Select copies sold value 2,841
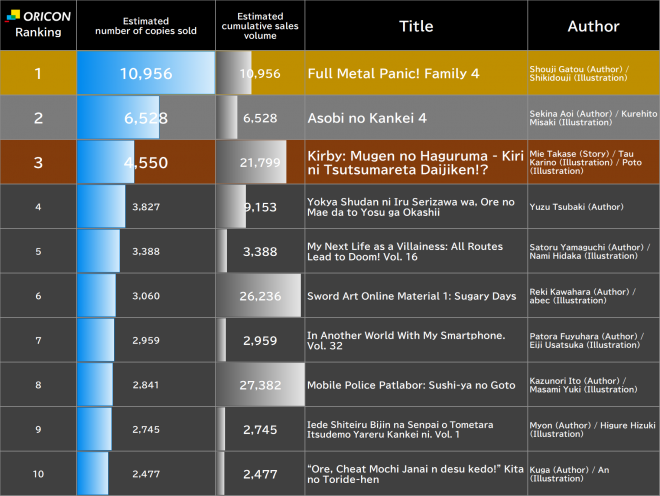Viewport: 660px width, 496px height. [x=146, y=385]
